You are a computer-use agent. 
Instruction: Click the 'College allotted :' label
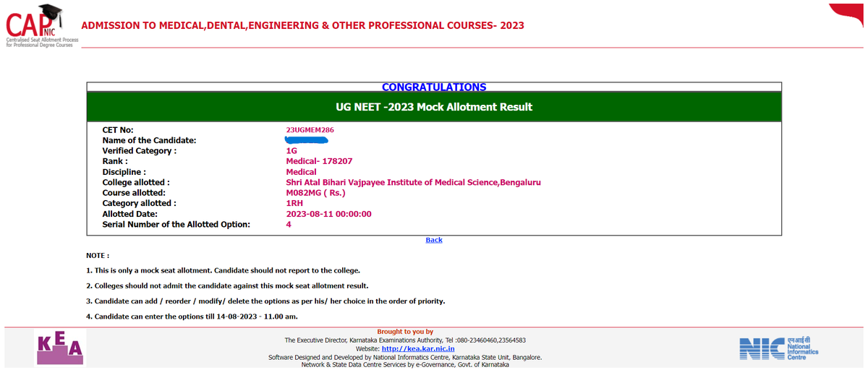click(136, 183)
